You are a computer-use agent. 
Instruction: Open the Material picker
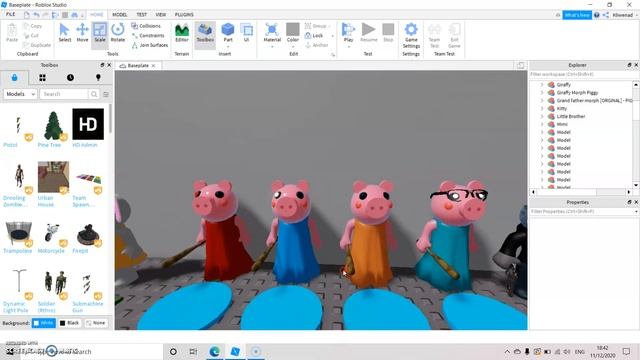pos(272,33)
